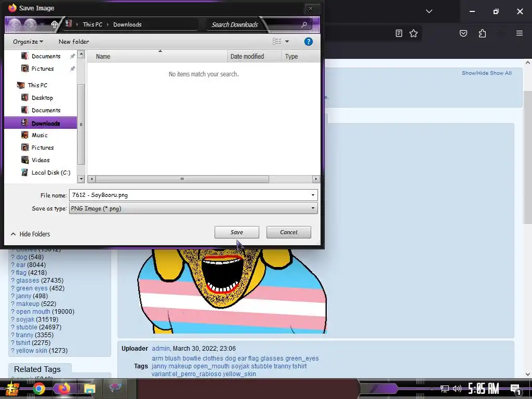532x399 pixels.
Task: Click the Search Downloads field
Action: pyautogui.click(x=253, y=24)
